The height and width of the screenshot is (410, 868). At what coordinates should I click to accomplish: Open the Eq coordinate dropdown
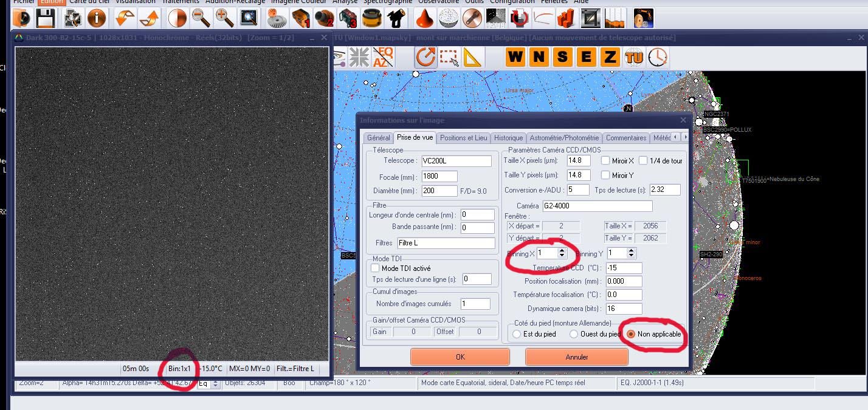[215, 383]
